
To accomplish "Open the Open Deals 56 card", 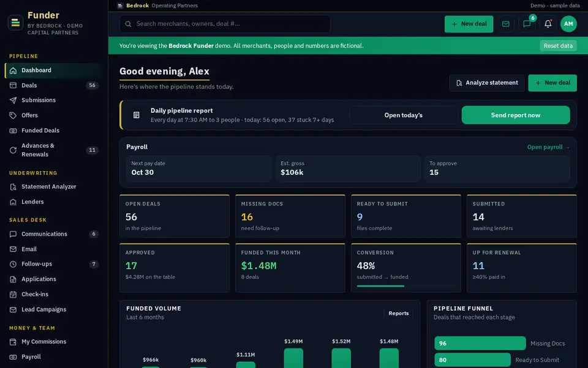I will tap(175, 217).
